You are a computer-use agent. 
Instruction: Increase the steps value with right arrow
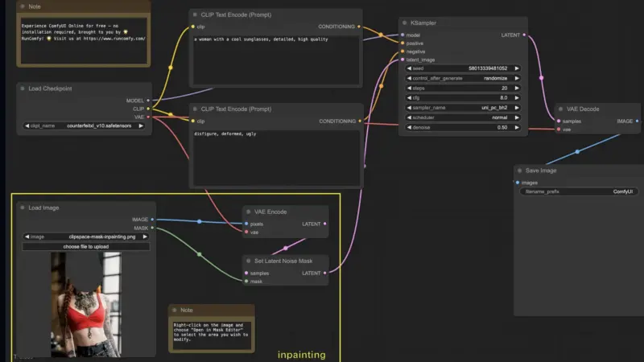pos(517,88)
